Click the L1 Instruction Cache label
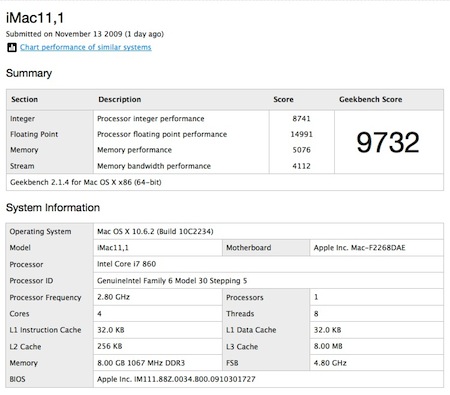Image resolution: width=450 pixels, height=395 pixels. click(45, 330)
